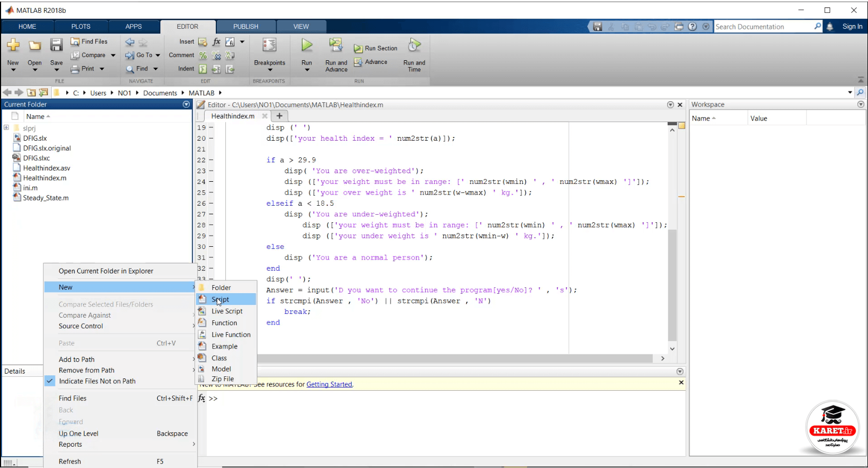
Task: Click the Back navigation arrow in address bar
Action: [x=7, y=93]
